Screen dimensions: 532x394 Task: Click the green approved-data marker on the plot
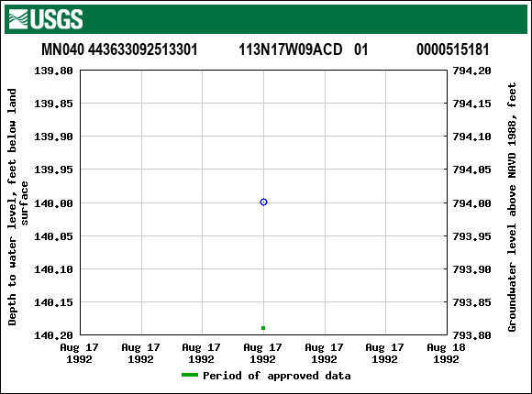tap(263, 328)
